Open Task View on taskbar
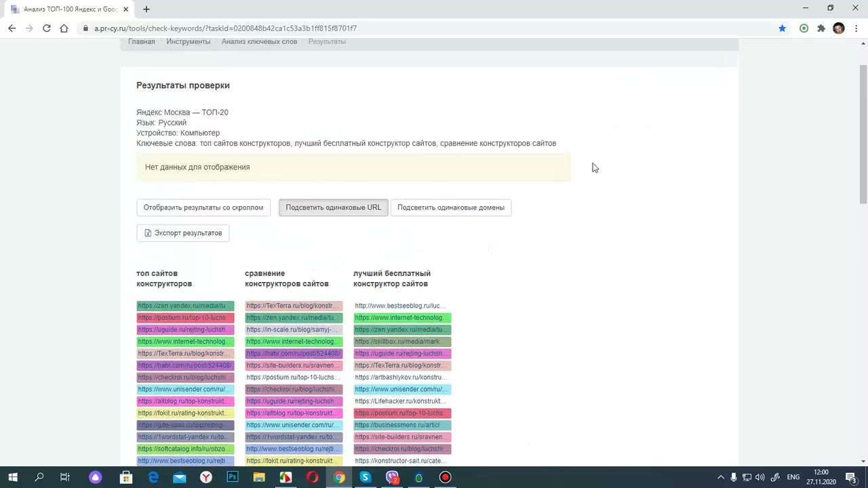This screenshot has width=868, height=488. (65, 477)
